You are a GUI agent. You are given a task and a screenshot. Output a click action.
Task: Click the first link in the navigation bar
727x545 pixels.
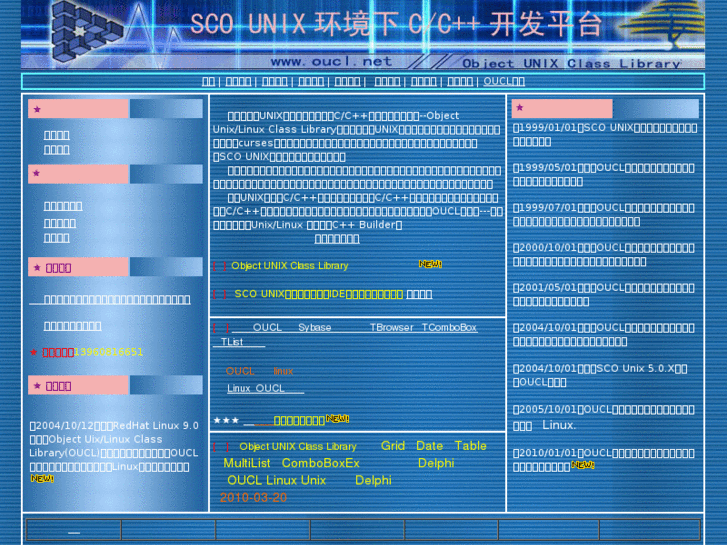[x=208, y=81]
